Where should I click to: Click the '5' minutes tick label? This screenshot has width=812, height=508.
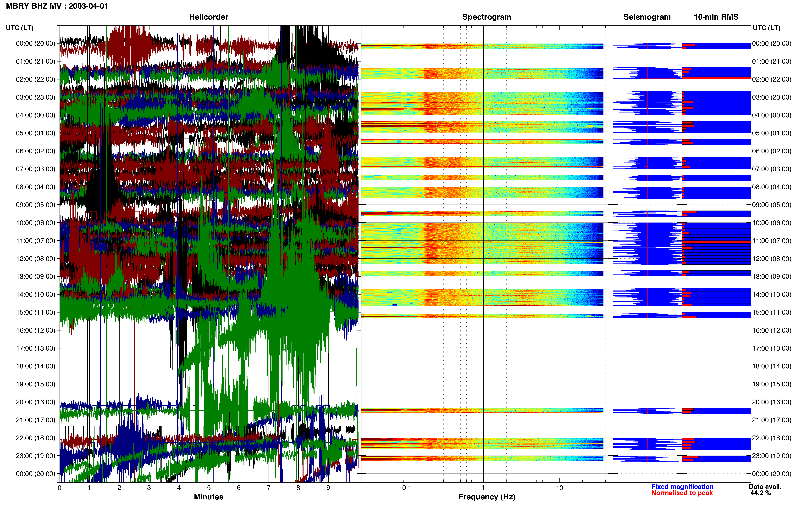click(209, 487)
